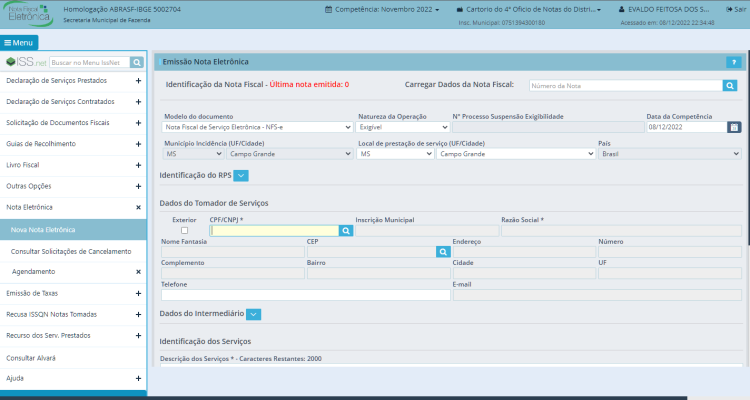Image resolution: width=750 pixels, height=400 pixels.
Task: Open the Cartorio do 4º Oficio selector
Action: 529,9
